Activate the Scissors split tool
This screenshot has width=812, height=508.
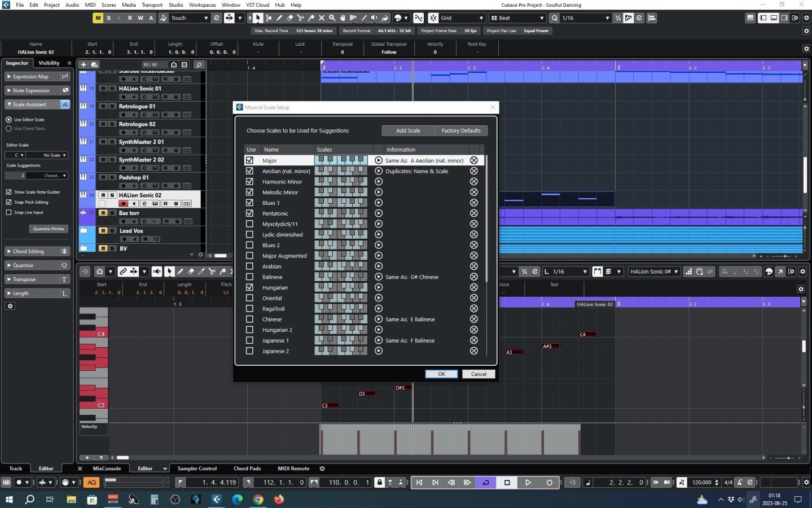pyautogui.click(x=301, y=17)
